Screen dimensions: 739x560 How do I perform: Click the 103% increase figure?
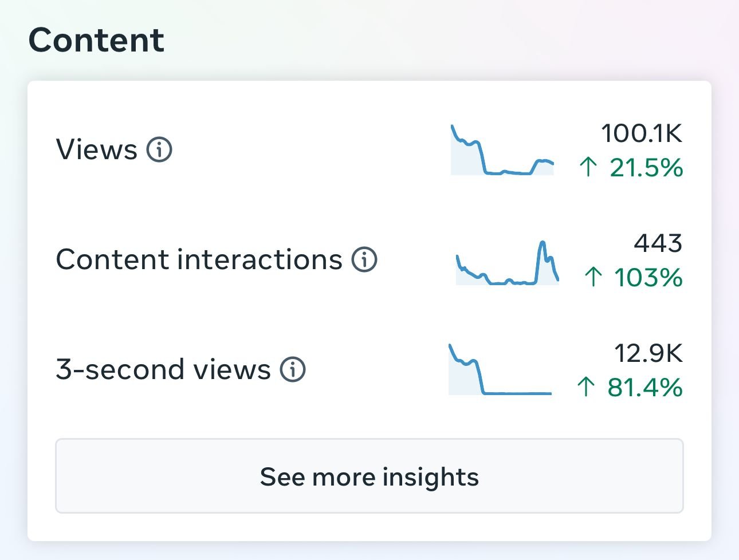pos(648,278)
